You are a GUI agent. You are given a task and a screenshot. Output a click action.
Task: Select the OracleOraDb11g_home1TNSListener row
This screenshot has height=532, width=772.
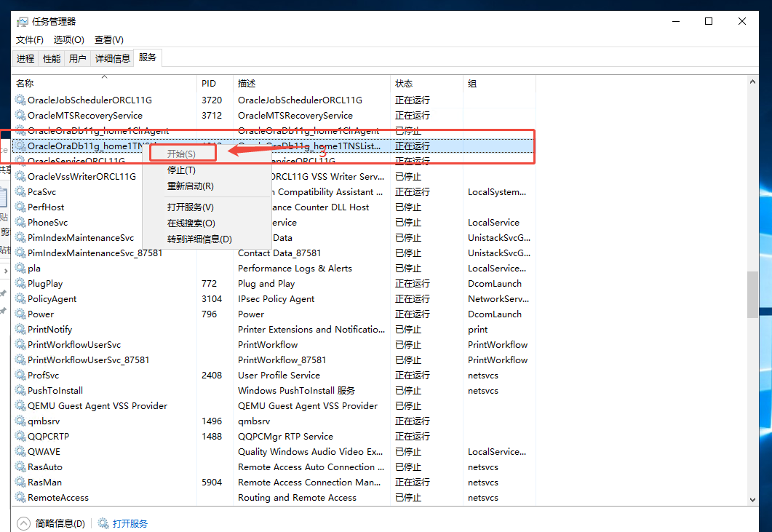click(274, 146)
